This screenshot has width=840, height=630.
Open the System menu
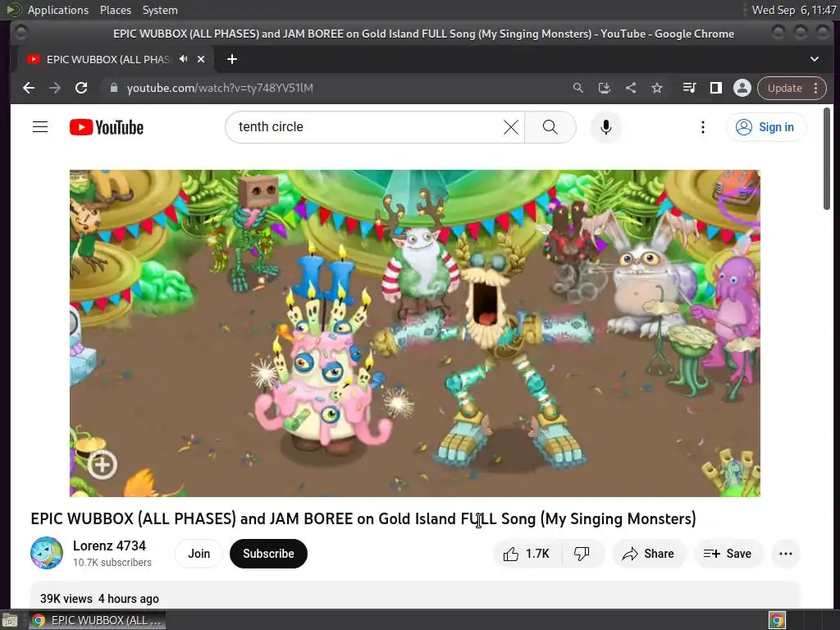pos(160,10)
